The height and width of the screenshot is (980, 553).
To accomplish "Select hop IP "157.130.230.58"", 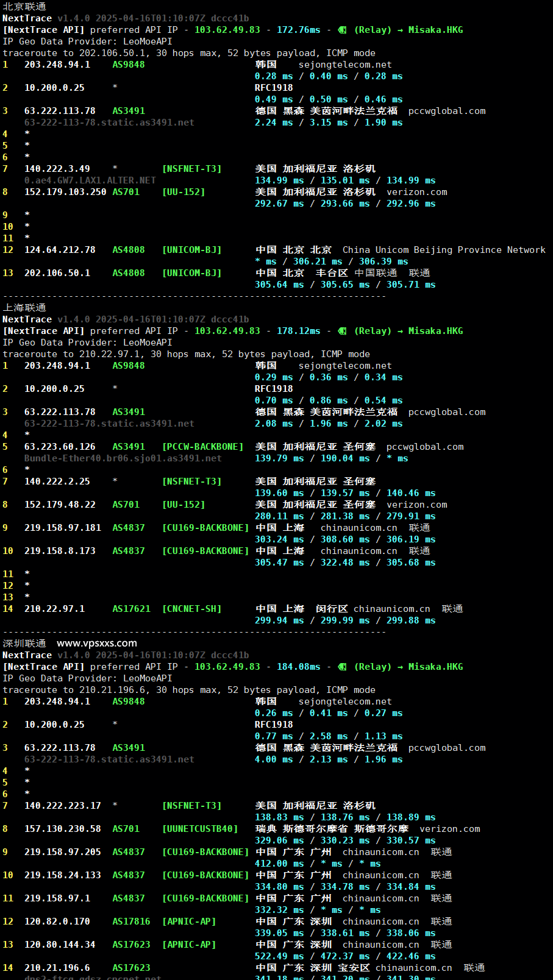I will pos(63,829).
